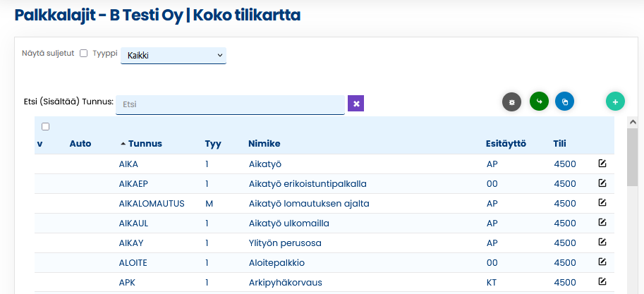Click the table vertical scrollbar thumb

point(633,157)
